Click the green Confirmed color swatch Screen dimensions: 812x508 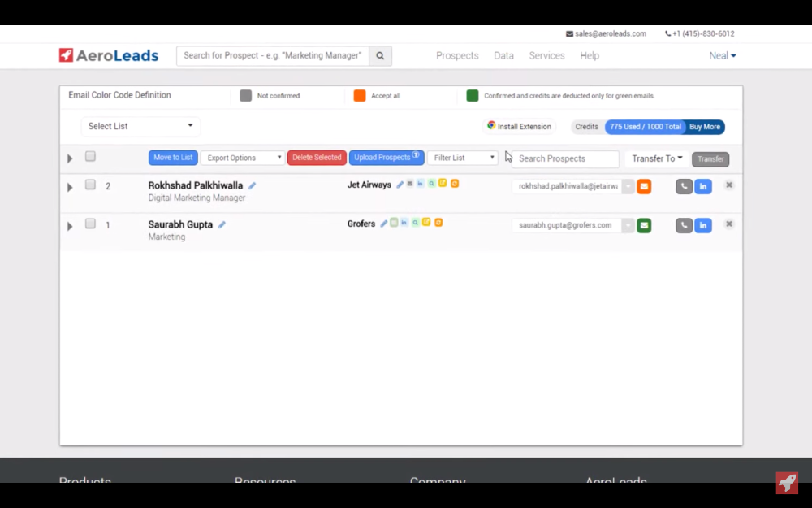pyautogui.click(x=473, y=95)
